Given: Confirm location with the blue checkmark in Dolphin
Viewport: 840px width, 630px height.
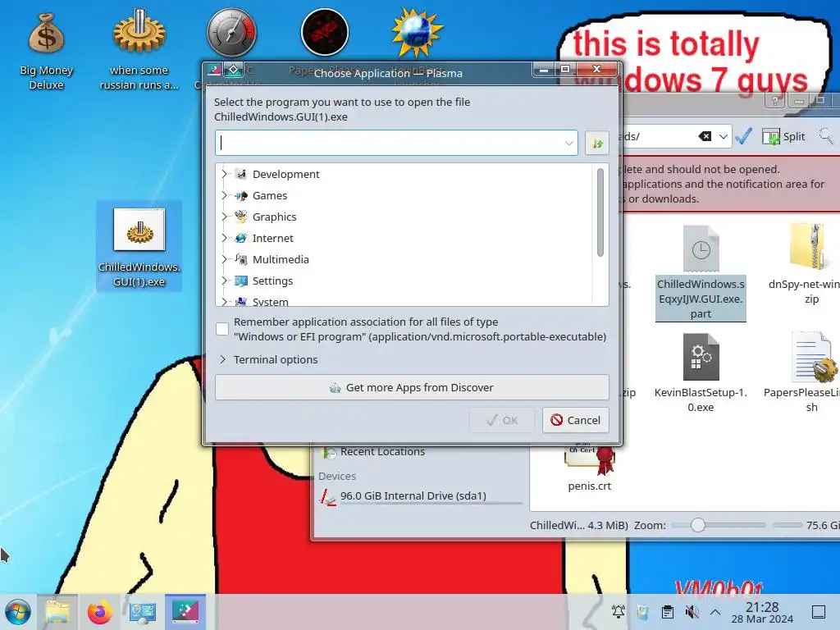Looking at the screenshot, I should tap(743, 136).
